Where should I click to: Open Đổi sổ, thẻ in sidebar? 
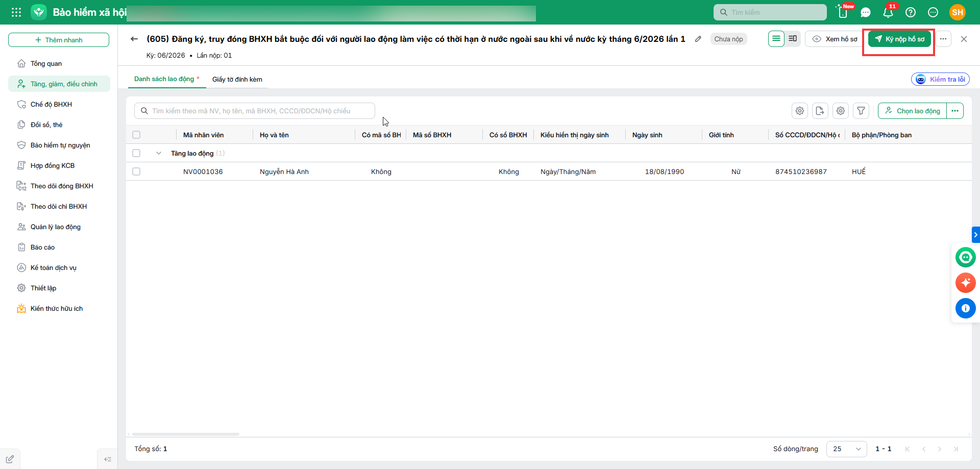tap(59, 125)
